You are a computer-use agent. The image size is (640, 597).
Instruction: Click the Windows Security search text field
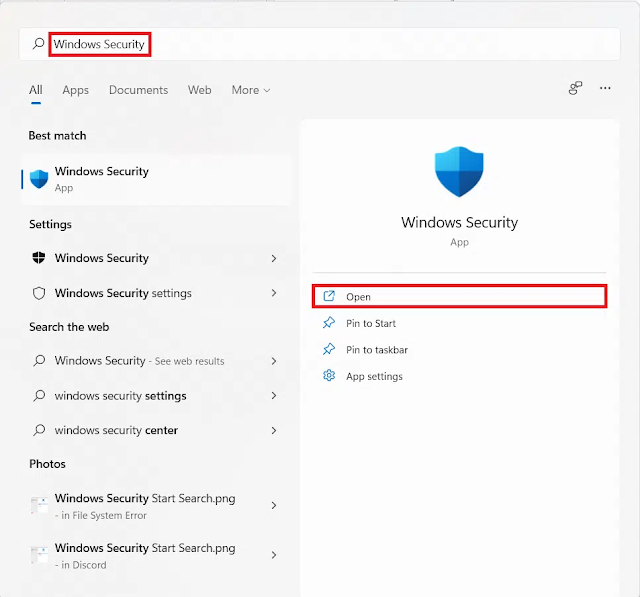[x=320, y=44]
